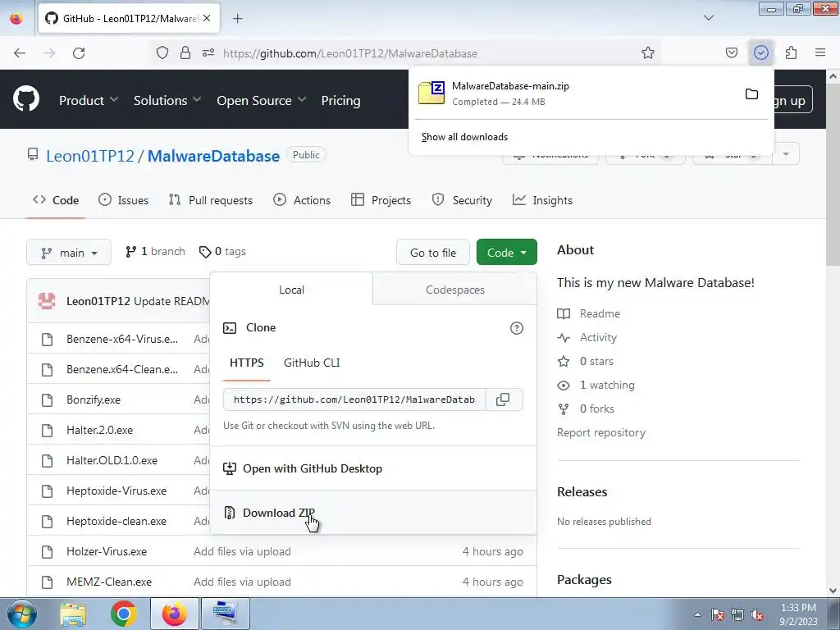Copy the HTTPS clone URL to clipboard
The height and width of the screenshot is (630, 840).
click(x=503, y=399)
